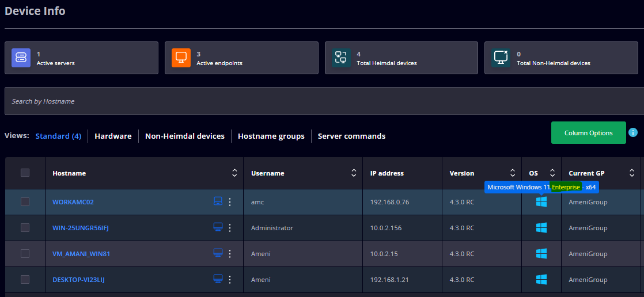Check the WIN-25UNGR56IFJ row checkbox

[x=25, y=228]
